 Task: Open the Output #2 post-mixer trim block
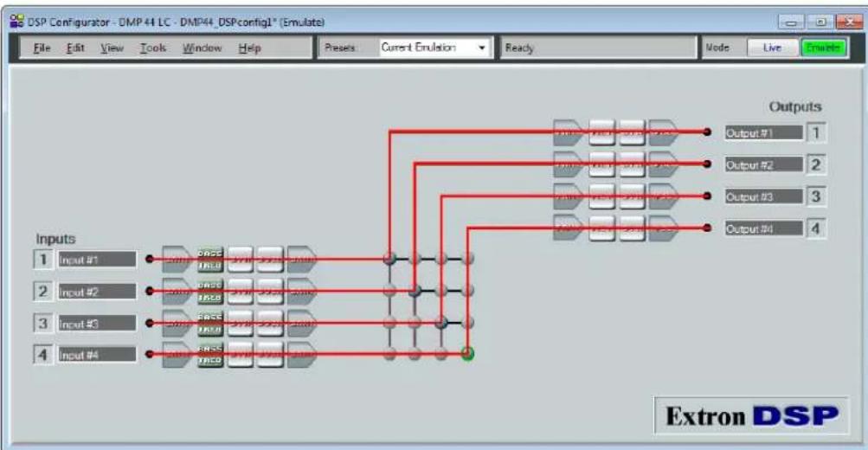coord(568,164)
